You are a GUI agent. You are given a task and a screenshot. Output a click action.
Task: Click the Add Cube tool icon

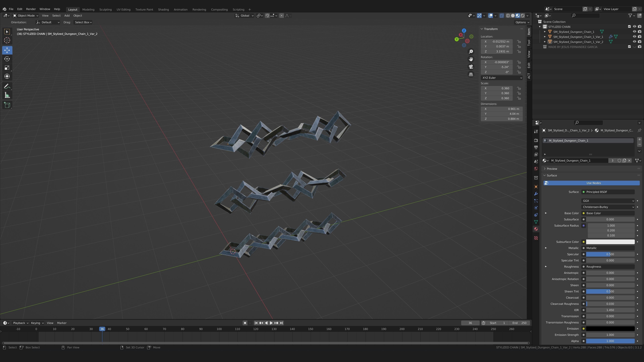coord(7,105)
